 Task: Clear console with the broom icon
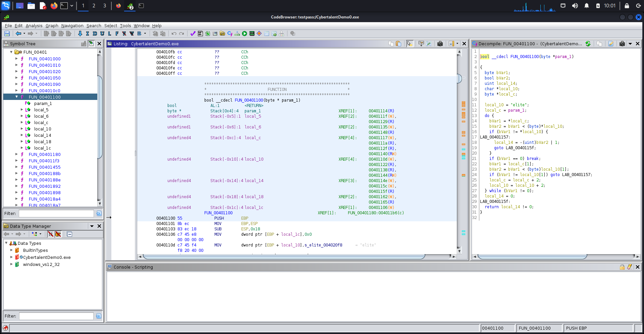click(x=630, y=267)
